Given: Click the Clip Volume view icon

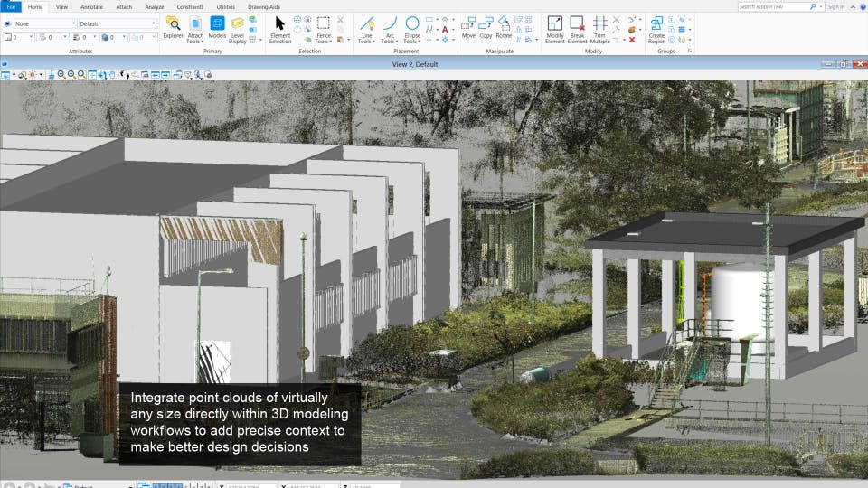Looking at the screenshot, I should click(188, 75).
